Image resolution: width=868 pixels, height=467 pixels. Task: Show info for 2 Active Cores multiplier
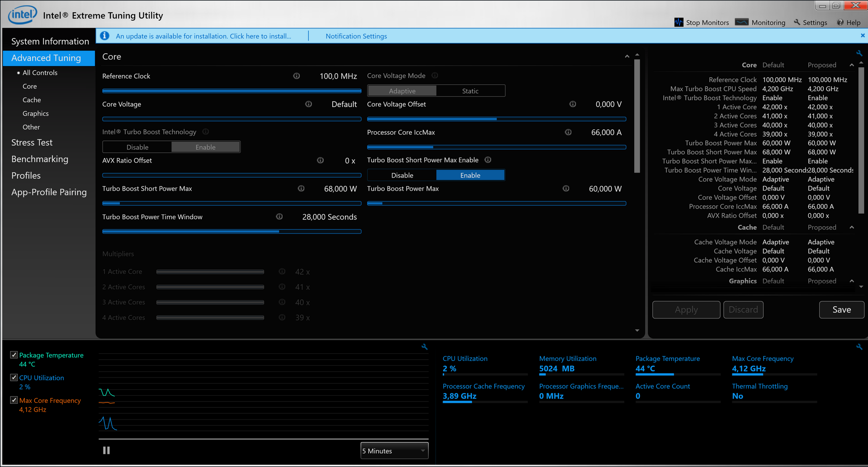[x=282, y=287]
